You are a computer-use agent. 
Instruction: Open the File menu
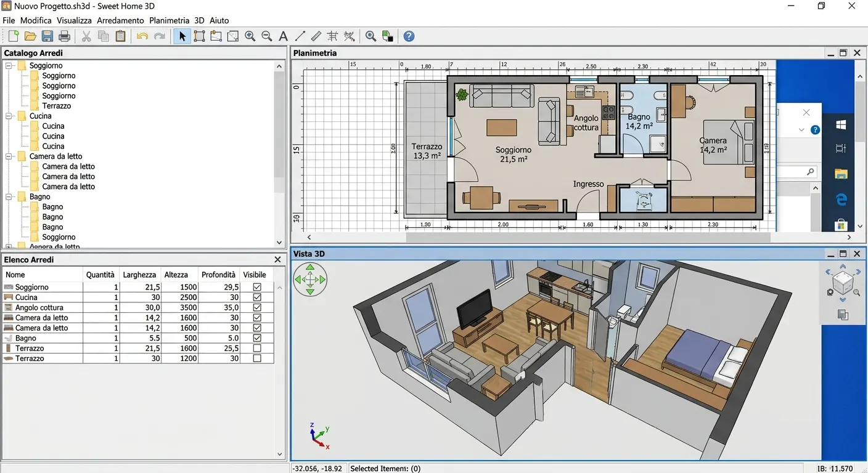[x=9, y=20]
